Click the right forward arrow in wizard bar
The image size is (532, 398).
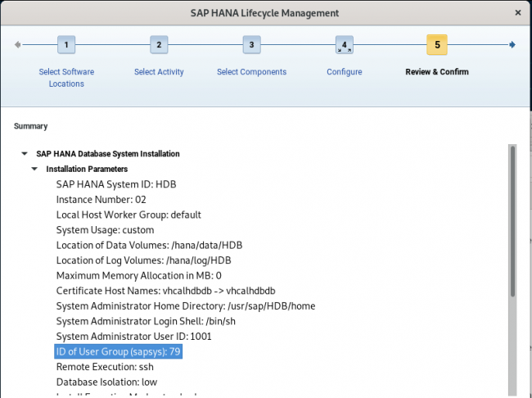(512, 45)
